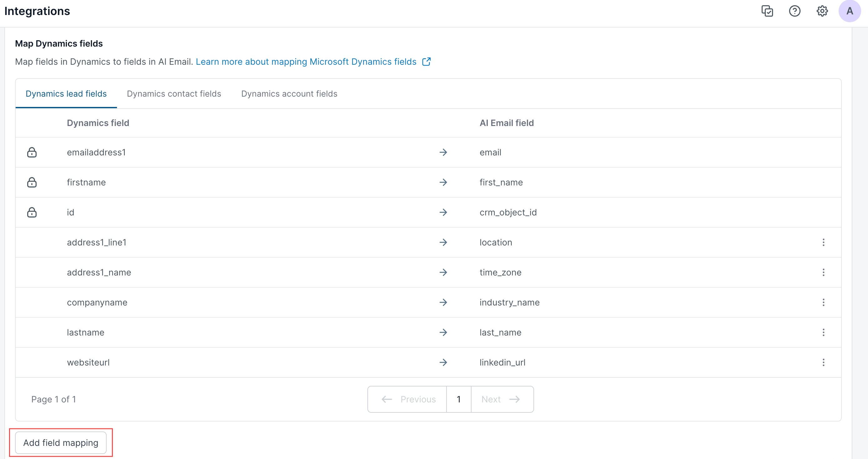Open Learn more about mapping Microsoft Dynamics fields
The width and height of the screenshot is (868, 459).
coord(306,62)
